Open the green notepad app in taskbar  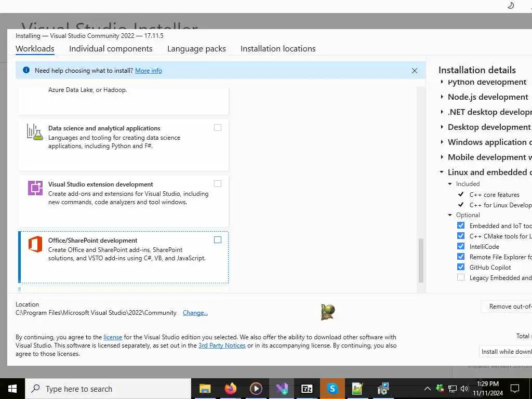(357, 389)
